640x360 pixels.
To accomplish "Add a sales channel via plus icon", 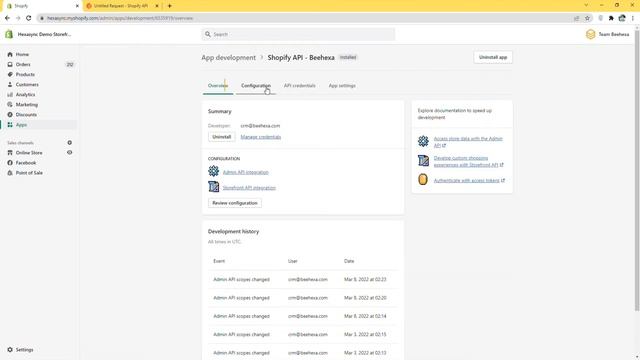I will [x=70, y=142].
